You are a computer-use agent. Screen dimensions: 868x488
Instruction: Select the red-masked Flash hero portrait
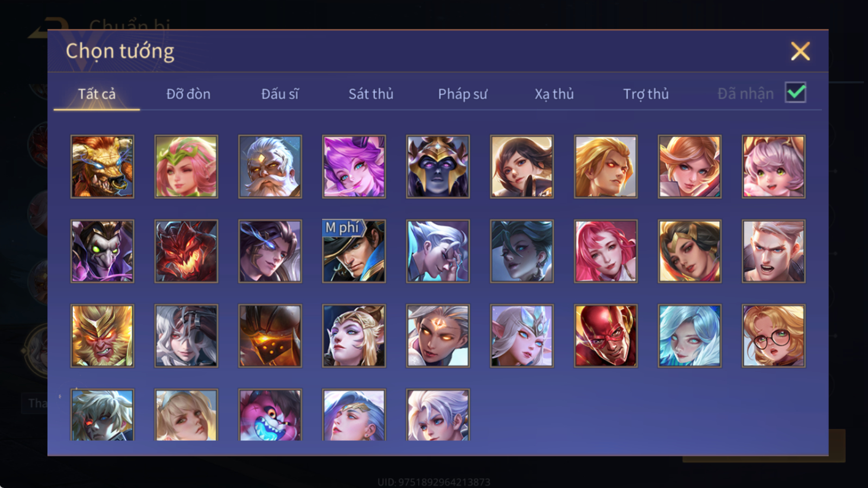(605, 336)
